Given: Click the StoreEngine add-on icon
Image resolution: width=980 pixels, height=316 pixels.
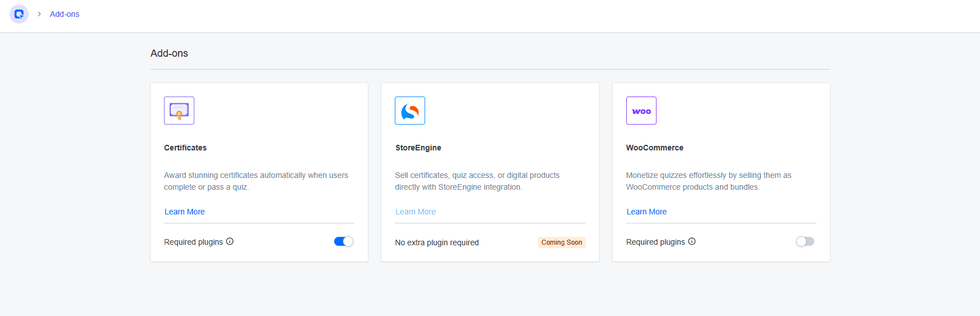Looking at the screenshot, I should pos(410,111).
